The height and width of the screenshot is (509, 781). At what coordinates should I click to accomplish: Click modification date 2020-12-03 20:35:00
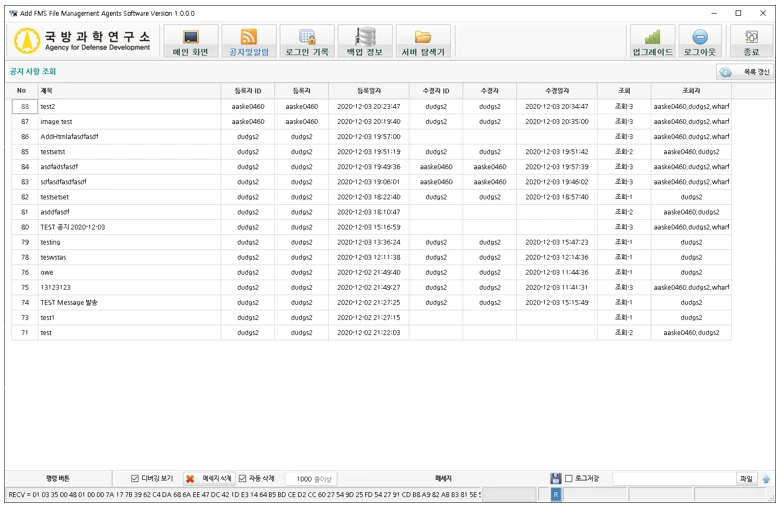pos(557,122)
